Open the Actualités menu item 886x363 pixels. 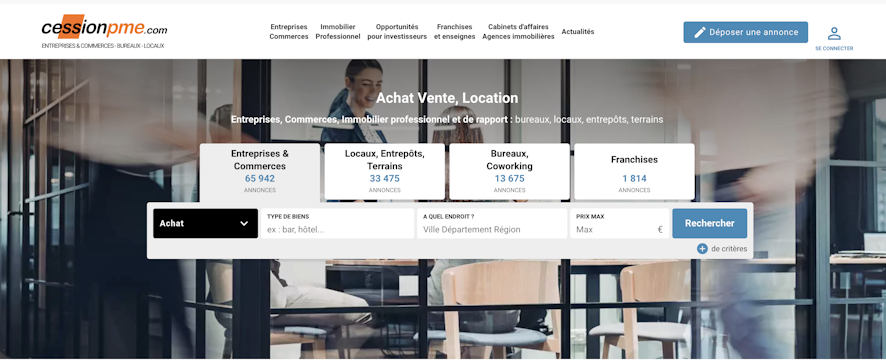577,32
